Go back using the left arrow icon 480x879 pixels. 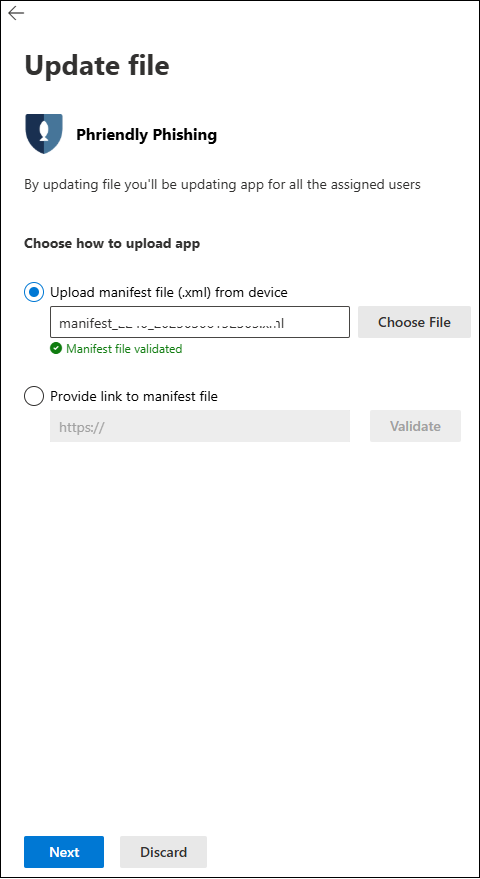[16, 13]
